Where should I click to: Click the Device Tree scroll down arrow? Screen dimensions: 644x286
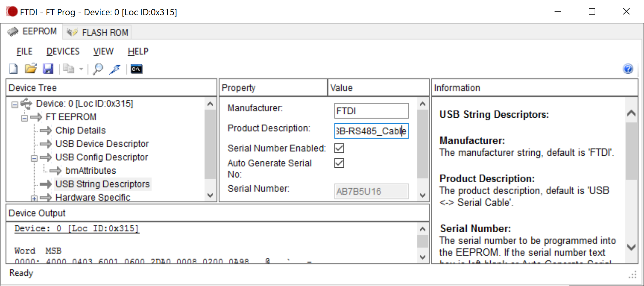210,195
